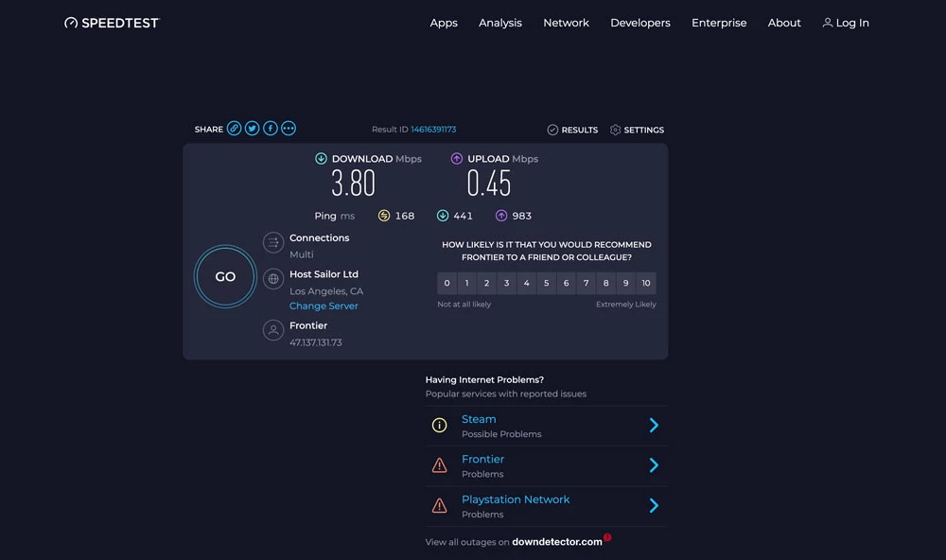Click the IP address 47.137.131.73
Viewport: 946px width, 560px height.
[x=316, y=342]
